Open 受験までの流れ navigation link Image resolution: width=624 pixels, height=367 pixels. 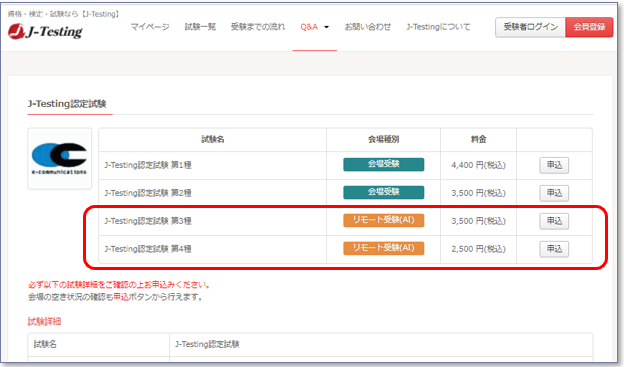point(258,27)
